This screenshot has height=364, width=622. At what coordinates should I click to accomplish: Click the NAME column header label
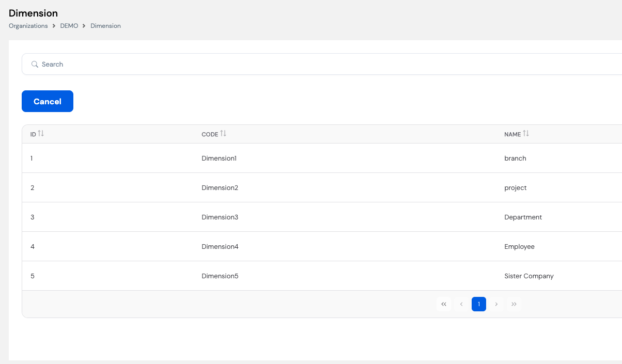point(512,134)
